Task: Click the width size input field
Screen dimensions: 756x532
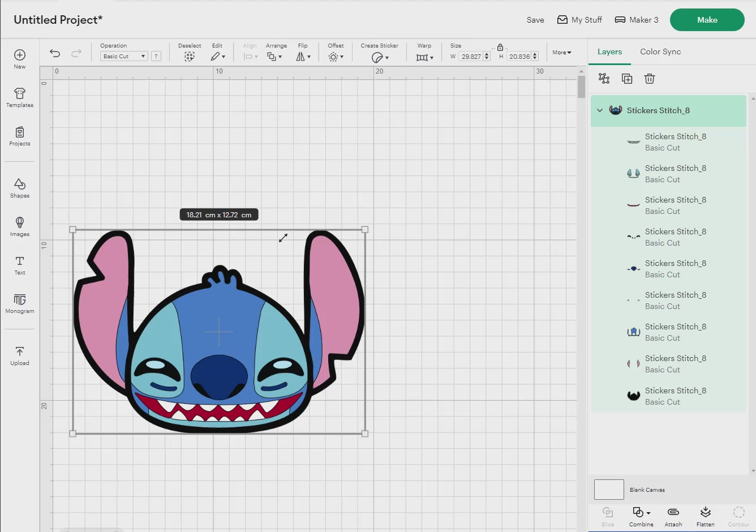Action: (471, 56)
